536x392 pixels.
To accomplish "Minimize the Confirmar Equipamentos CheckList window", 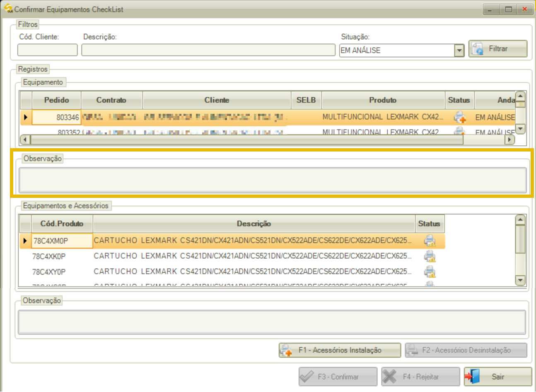I will 491,9.
